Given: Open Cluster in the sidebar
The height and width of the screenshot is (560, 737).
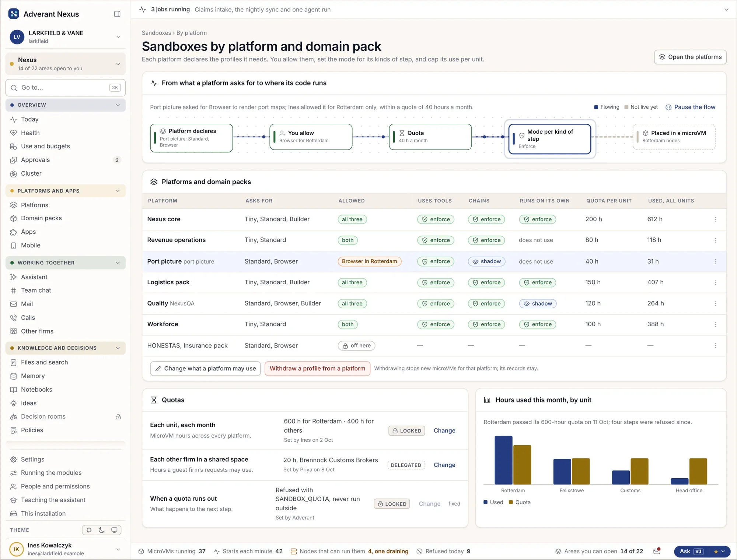Looking at the screenshot, I should 66,173.
